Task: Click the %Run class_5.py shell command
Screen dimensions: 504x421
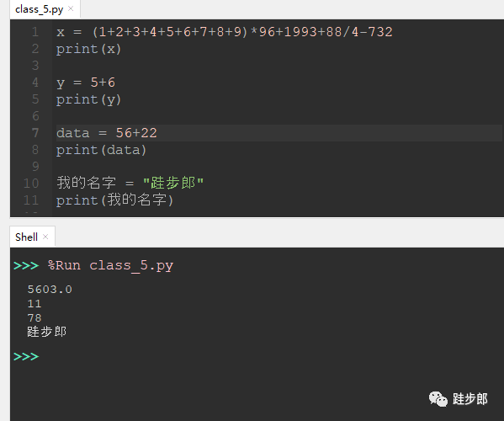Action: 110,266
